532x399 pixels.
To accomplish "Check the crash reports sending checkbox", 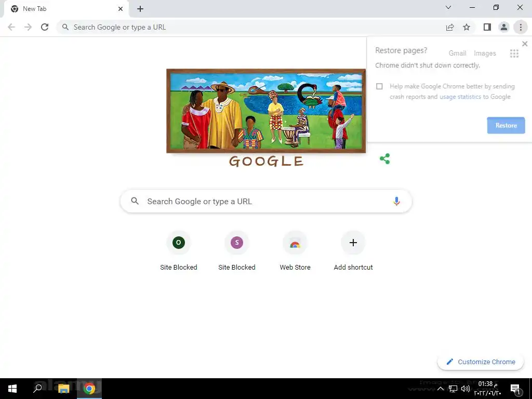I will click(379, 86).
